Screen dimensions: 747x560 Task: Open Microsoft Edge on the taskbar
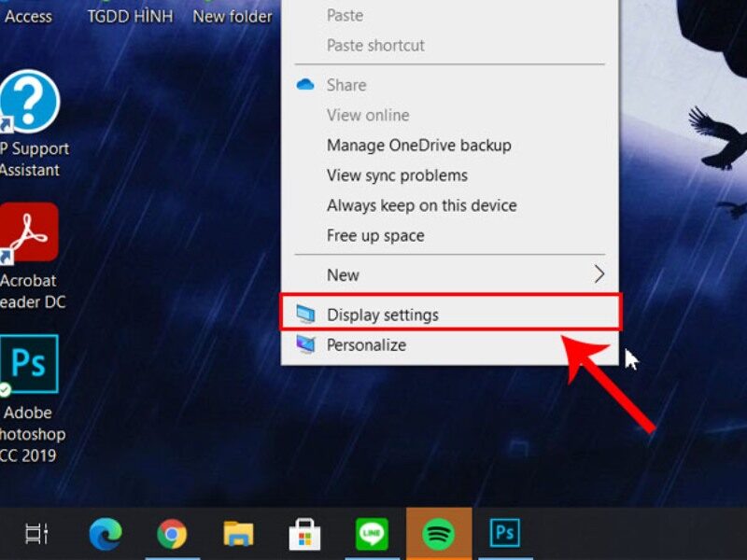coord(105,533)
